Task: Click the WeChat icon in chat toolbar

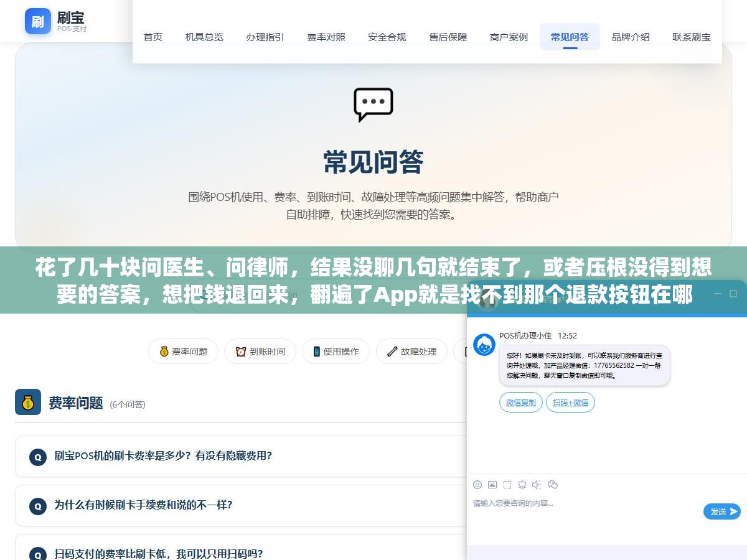Action: coord(552,484)
